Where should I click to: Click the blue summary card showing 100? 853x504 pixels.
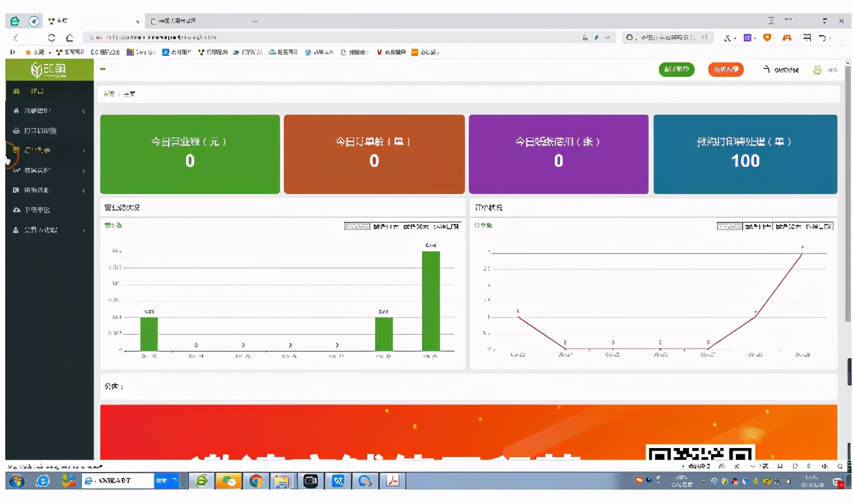[746, 154]
